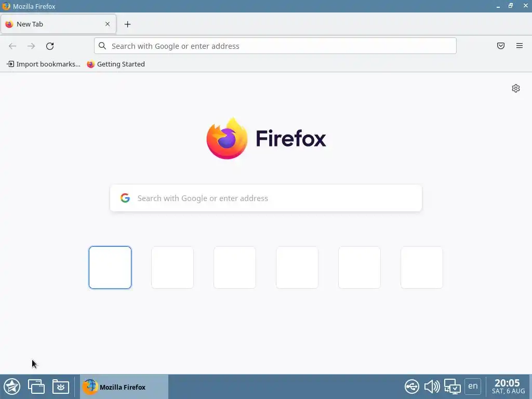Screen dimensions: 532x399
Task: Select the second empty shortcut tile
Action: click(x=172, y=268)
